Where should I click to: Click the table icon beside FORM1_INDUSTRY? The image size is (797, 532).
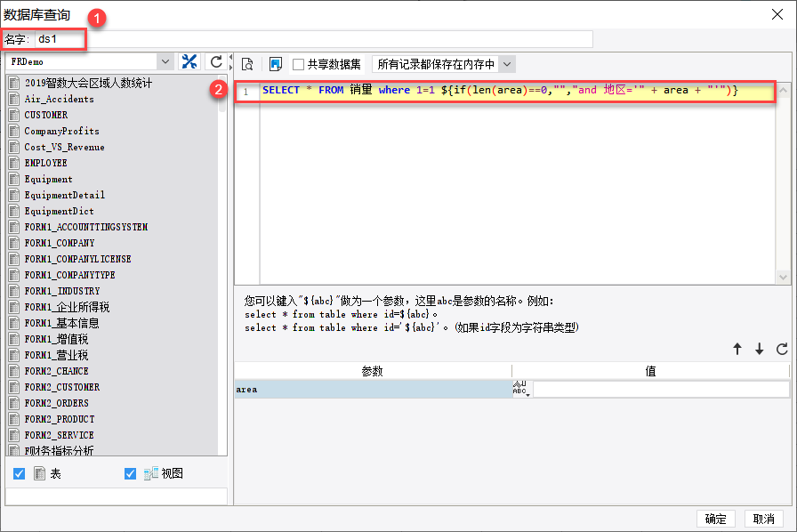[x=14, y=291]
